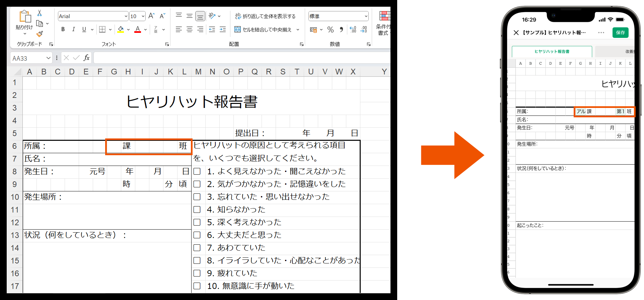
Task: Open clipboard group dialog launcher
Action: pyautogui.click(x=51, y=44)
